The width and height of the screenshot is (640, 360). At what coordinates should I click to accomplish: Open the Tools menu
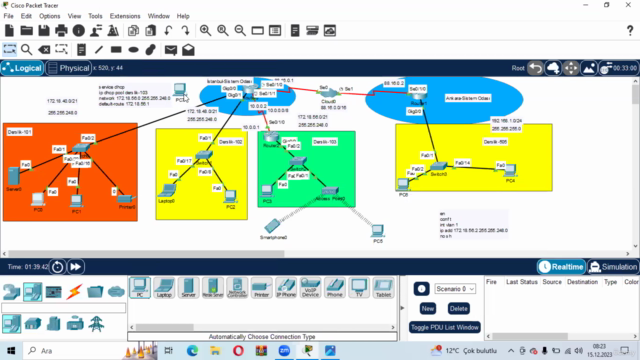coord(95,16)
